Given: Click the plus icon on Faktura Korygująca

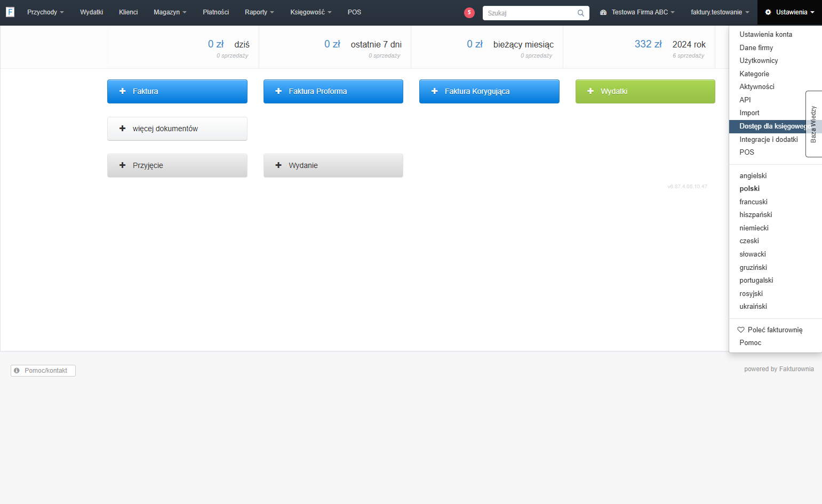Looking at the screenshot, I should pyautogui.click(x=435, y=91).
